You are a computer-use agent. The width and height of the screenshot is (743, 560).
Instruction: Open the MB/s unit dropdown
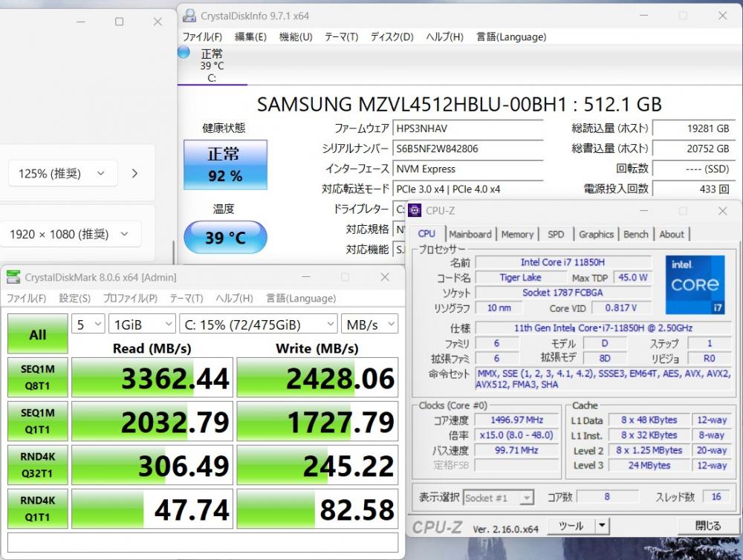(x=369, y=325)
